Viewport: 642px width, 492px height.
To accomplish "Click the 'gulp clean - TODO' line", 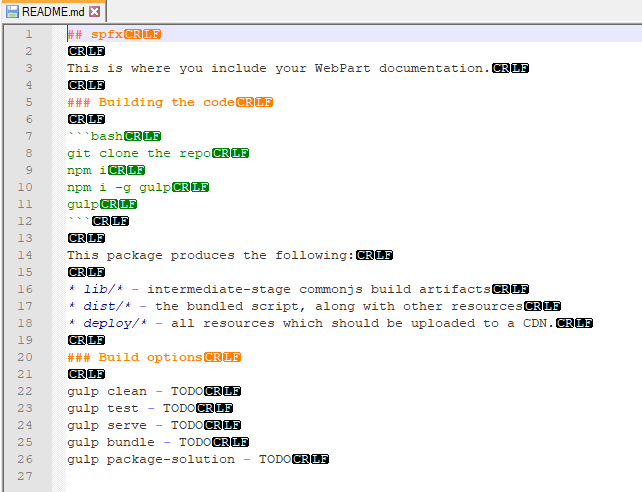I will click(x=135, y=391).
